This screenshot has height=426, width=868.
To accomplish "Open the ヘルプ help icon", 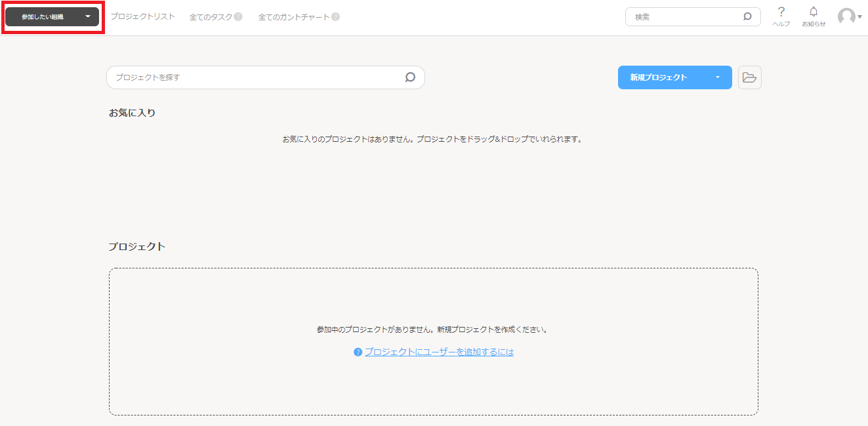I will pos(781,16).
